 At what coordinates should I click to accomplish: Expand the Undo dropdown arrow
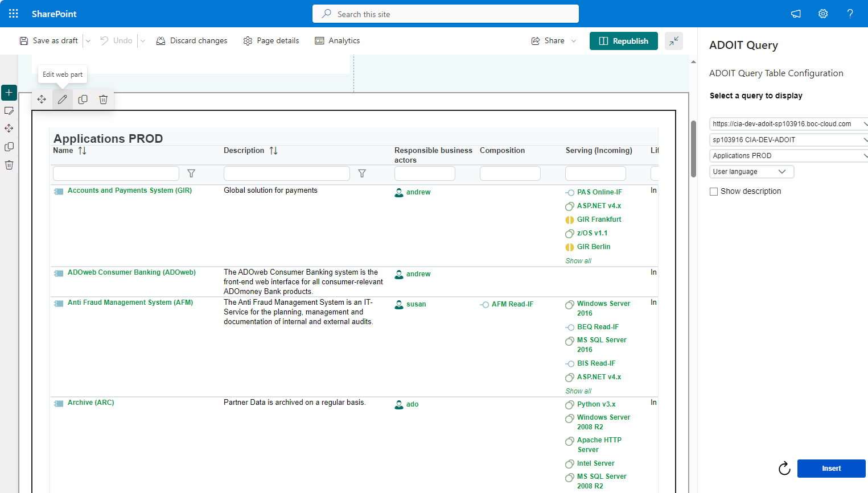(143, 41)
